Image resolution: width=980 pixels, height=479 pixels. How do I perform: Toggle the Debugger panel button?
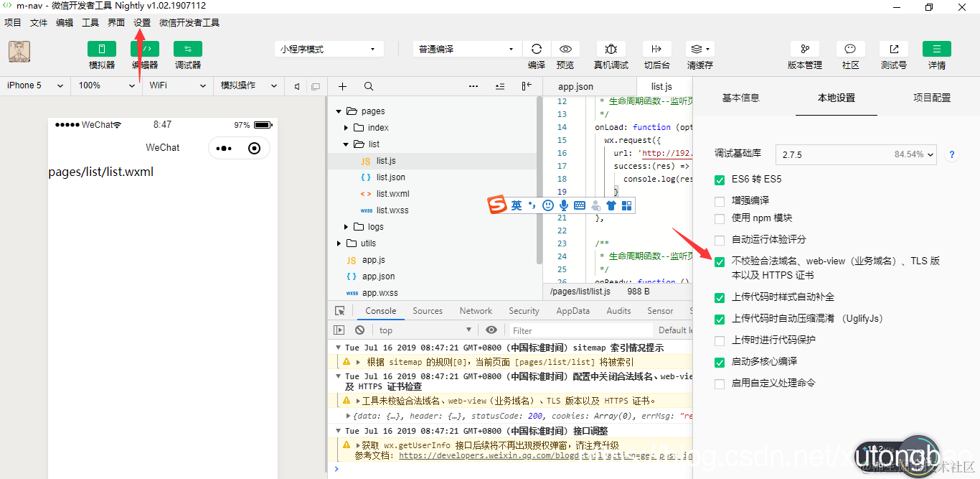188,49
